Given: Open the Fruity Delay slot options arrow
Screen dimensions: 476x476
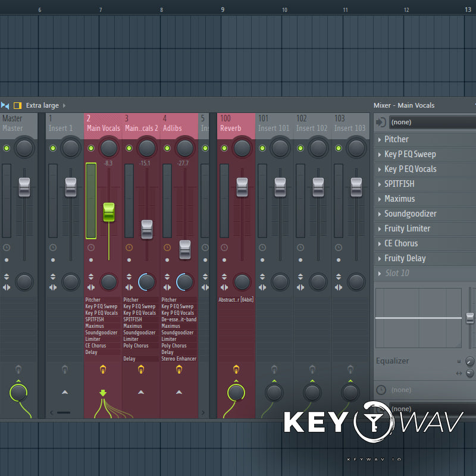Looking at the screenshot, I should tap(380, 258).
